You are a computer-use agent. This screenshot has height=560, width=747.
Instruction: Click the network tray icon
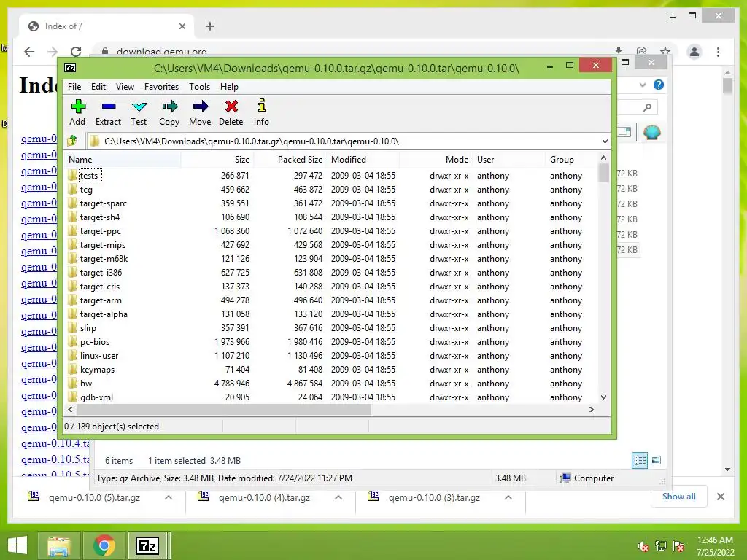tap(661, 546)
